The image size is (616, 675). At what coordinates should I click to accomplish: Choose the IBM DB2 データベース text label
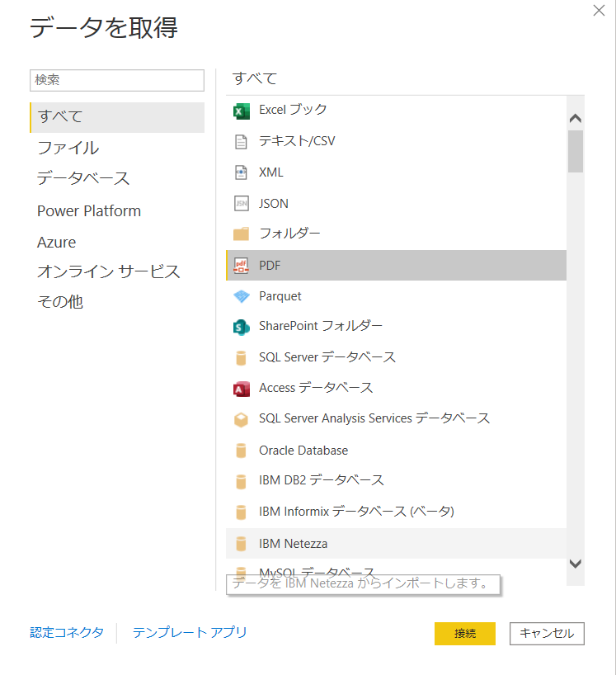click(x=322, y=480)
